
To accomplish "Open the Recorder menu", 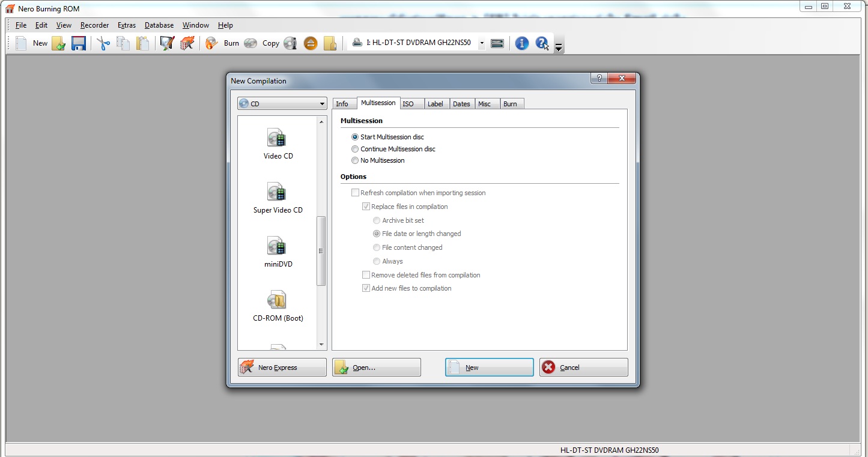I will point(95,25).
